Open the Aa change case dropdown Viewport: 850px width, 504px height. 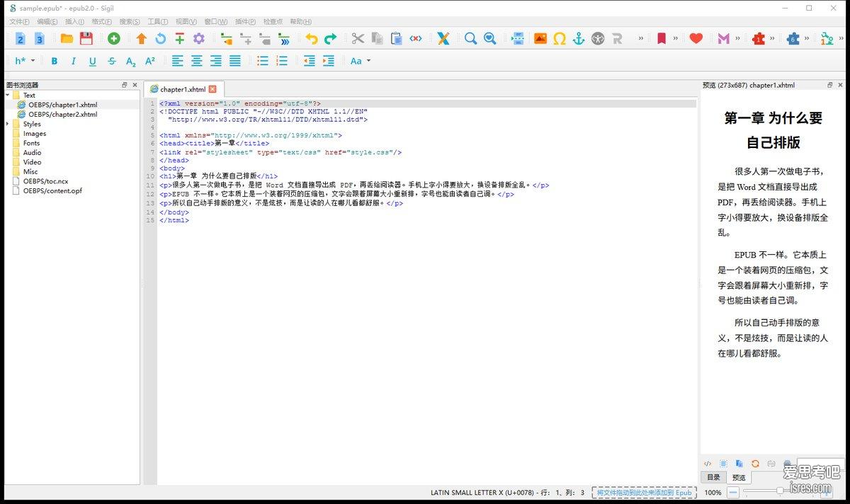point(361,61)
